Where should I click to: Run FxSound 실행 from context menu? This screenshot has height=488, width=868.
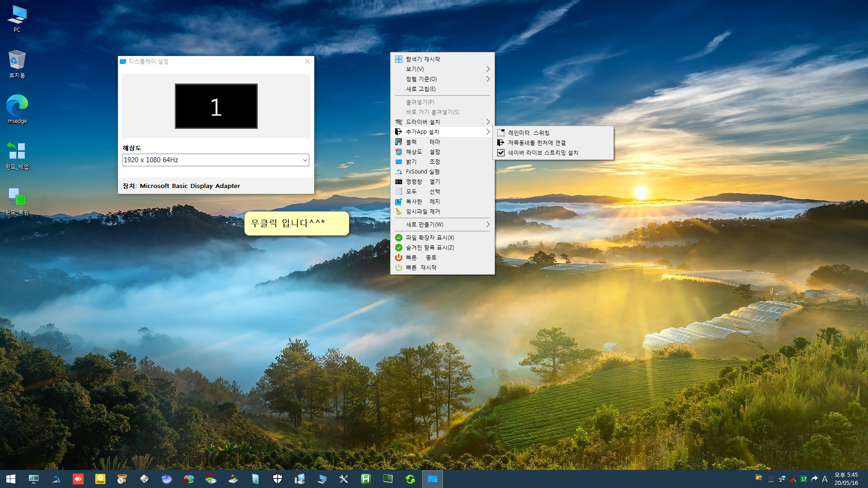[443, 172]
